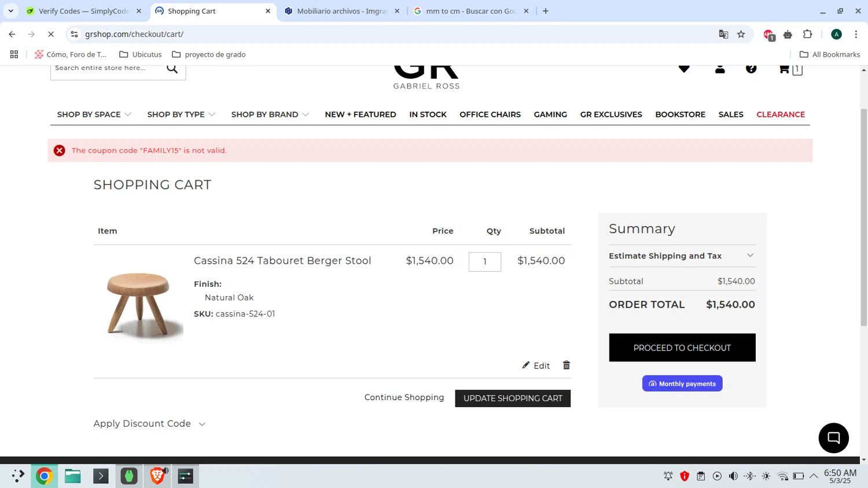This screenshot has height=488, width=868.
Task: Open the Sales menu item
Action: [731, 114]
